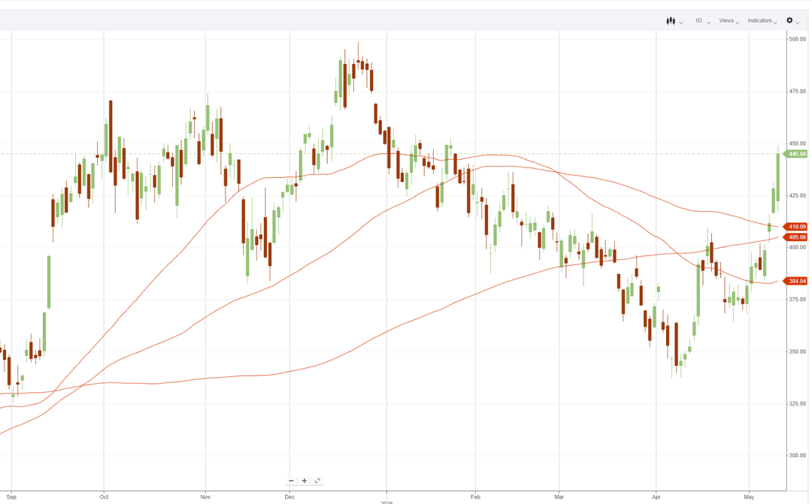Click the 500.00 price axis label

pos(798,39)
